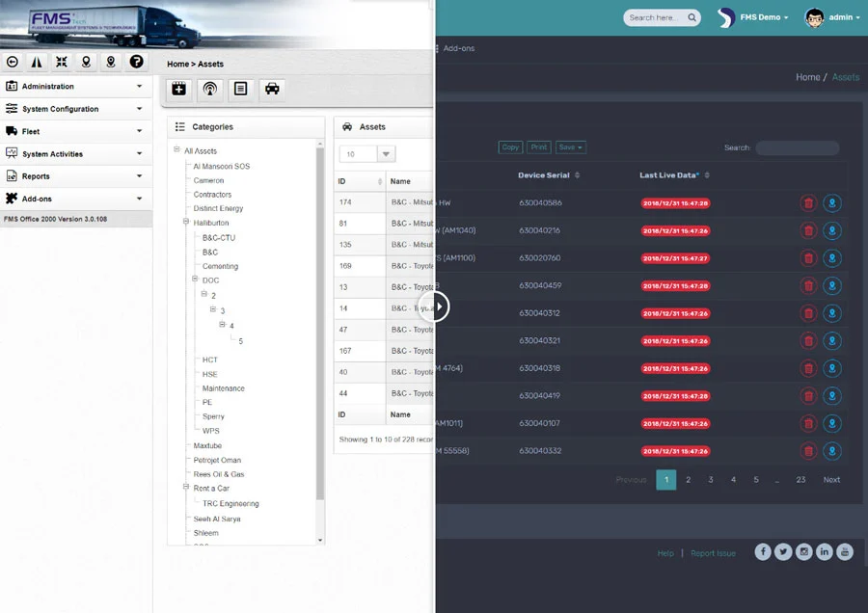Click the signal antenna toolbar icon
Viewport: 868px width, 613px height.
point(209,89)
